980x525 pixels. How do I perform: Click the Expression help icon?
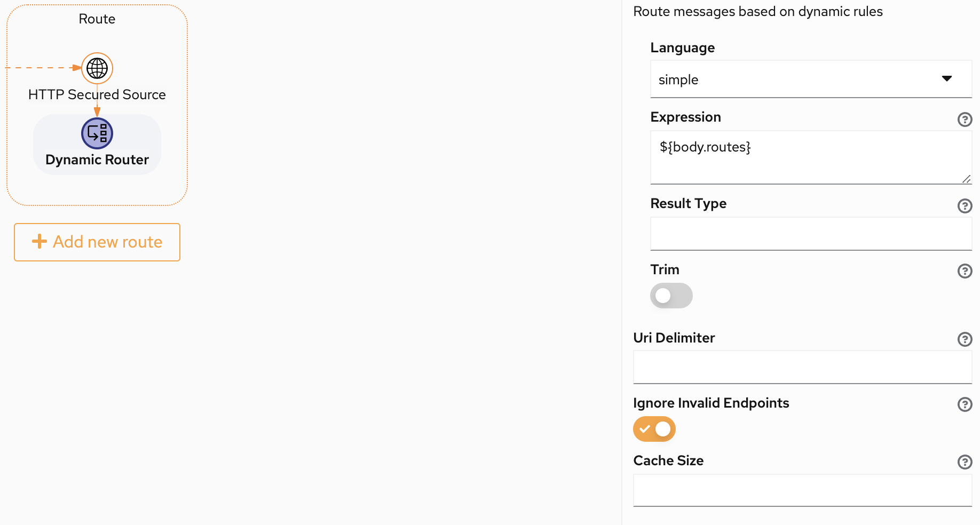coord(965,120)
